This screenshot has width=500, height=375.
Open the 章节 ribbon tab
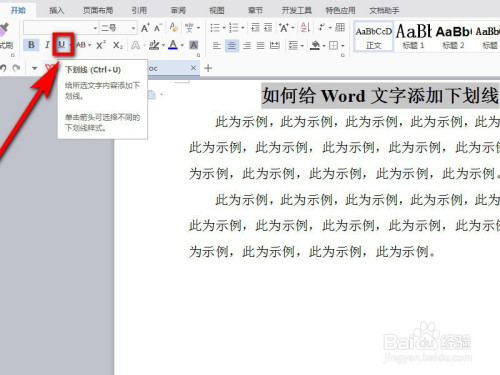click(255, 10)
